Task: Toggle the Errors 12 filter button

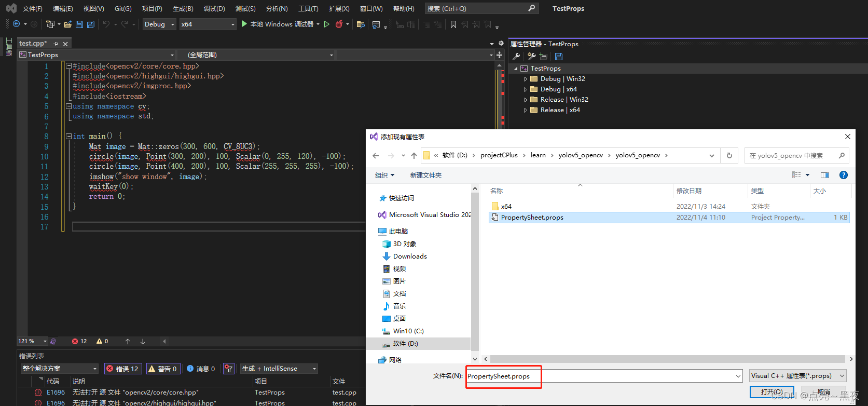Action: [x=123, y=369]
